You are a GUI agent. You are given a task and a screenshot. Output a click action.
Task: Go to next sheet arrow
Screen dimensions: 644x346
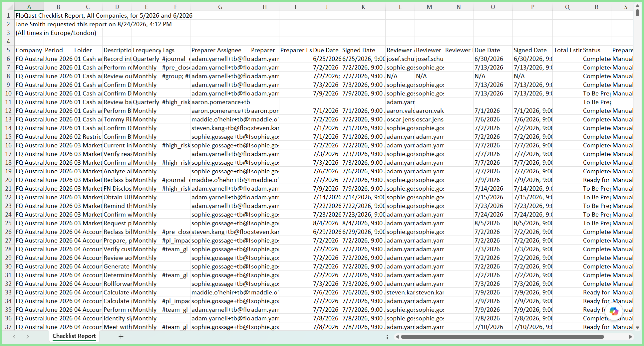28,337
